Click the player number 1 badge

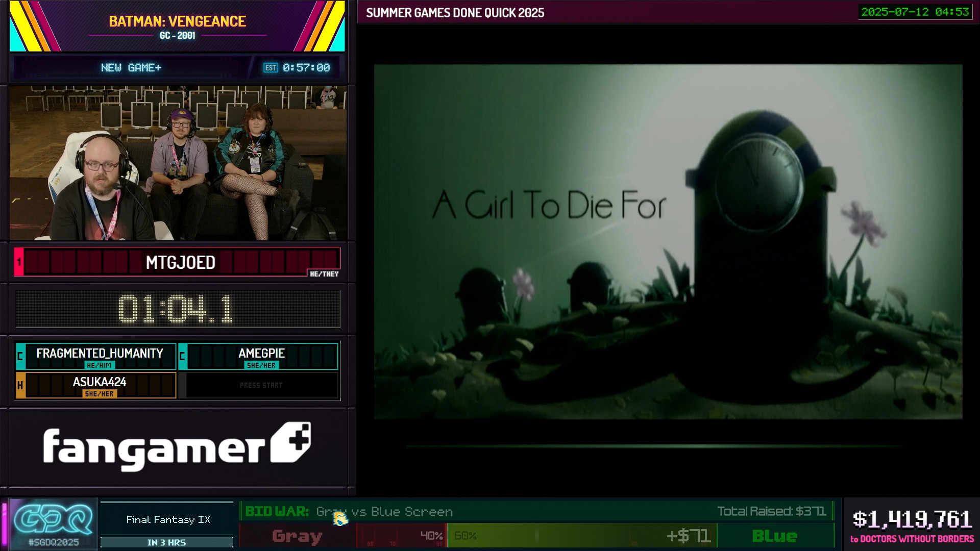[x=19, y=262]
